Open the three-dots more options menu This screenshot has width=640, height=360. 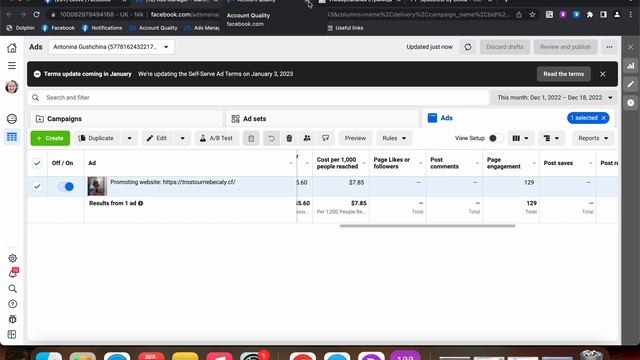pos(609,47)
